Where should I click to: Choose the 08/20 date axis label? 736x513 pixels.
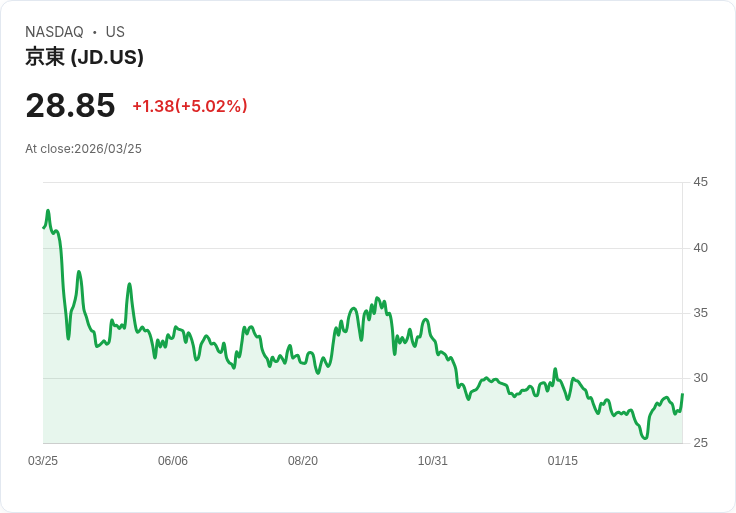(303, 461)
